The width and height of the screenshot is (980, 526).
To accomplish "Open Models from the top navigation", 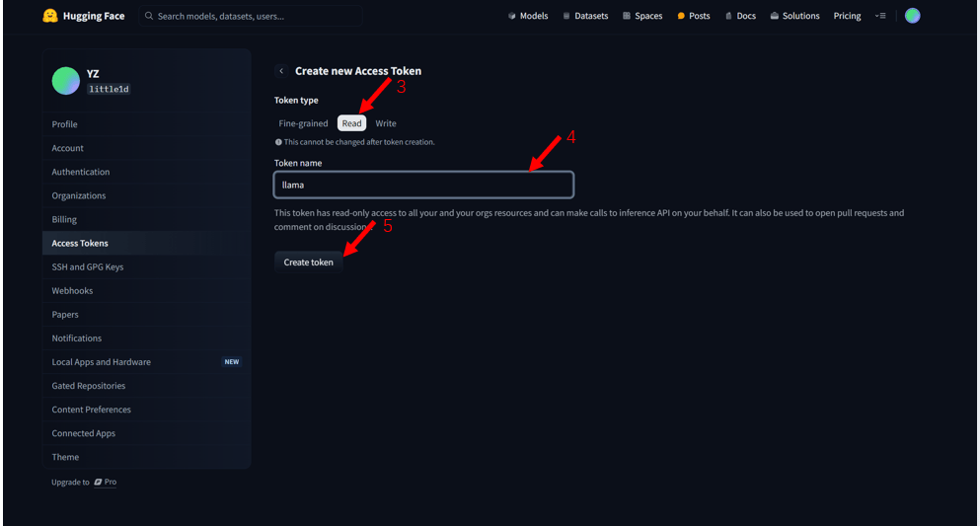I will click(x=528, y=16).
